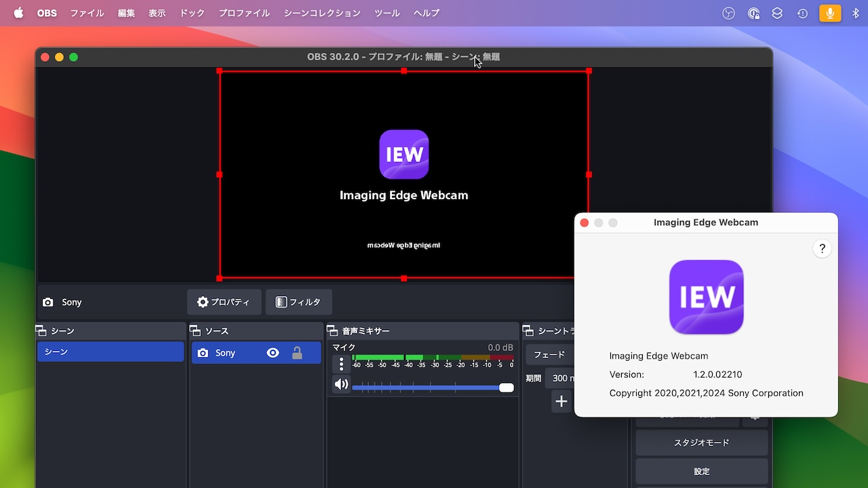
Task: Click the version number 1.2.0.02210
Action: 717,374
